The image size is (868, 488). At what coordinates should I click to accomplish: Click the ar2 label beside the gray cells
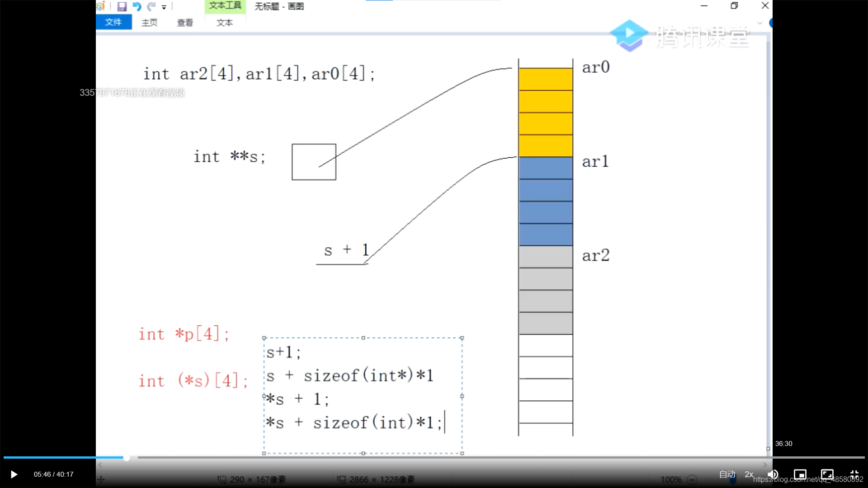pyautogui.click(x=596, y=255)
